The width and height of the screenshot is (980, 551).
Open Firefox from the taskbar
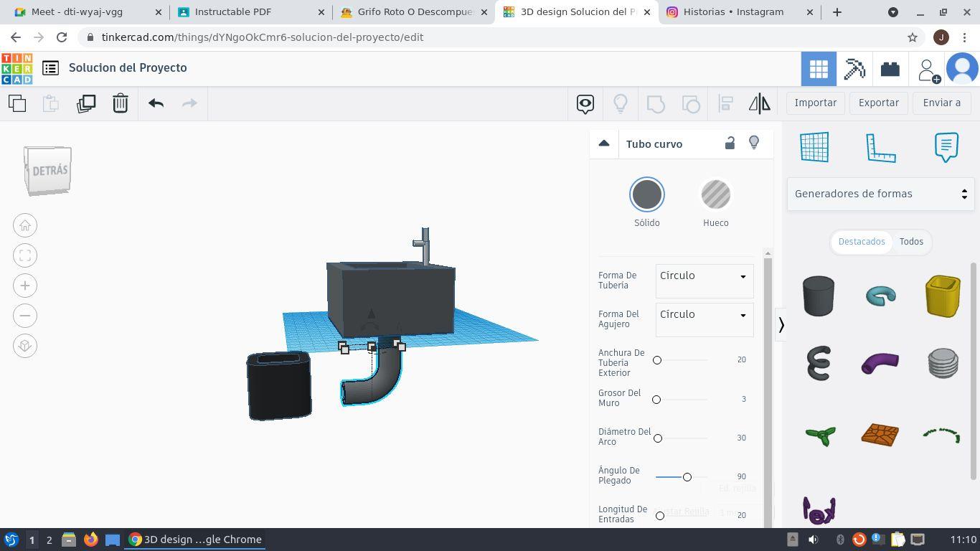point(90,540)
